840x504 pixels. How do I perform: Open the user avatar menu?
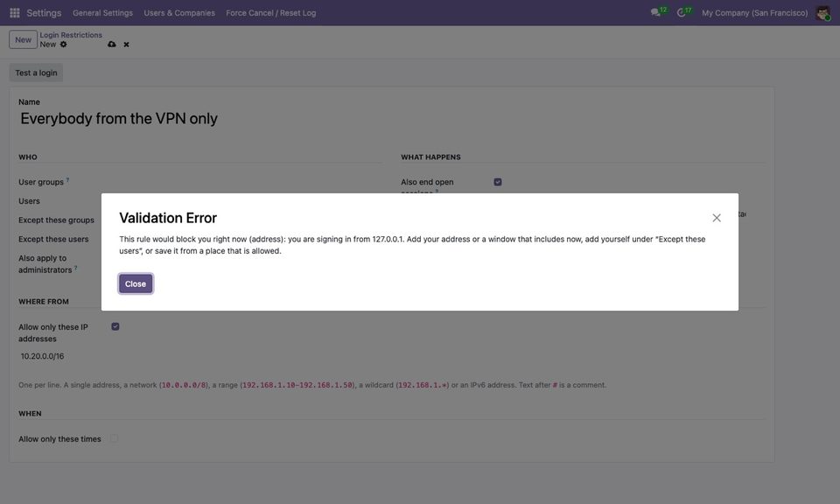(822, 13)
